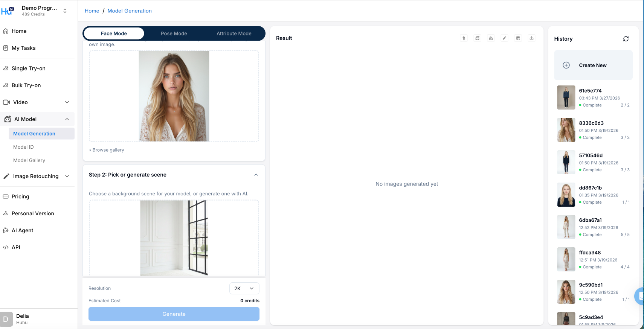Screen dimensions: 644x329
Task: Click the white room scene image
Action: (x=174, y=238)
